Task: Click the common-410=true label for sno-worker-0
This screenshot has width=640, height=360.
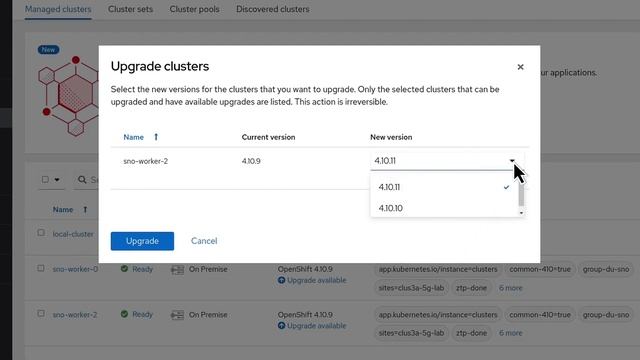Action: [x=540, y=269]
